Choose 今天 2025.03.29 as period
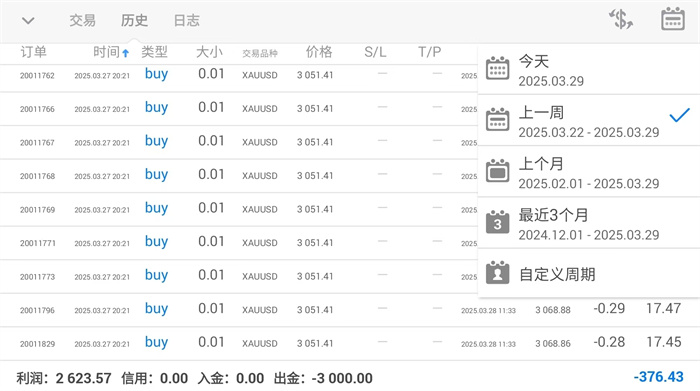700x391 pixels. 589,69
